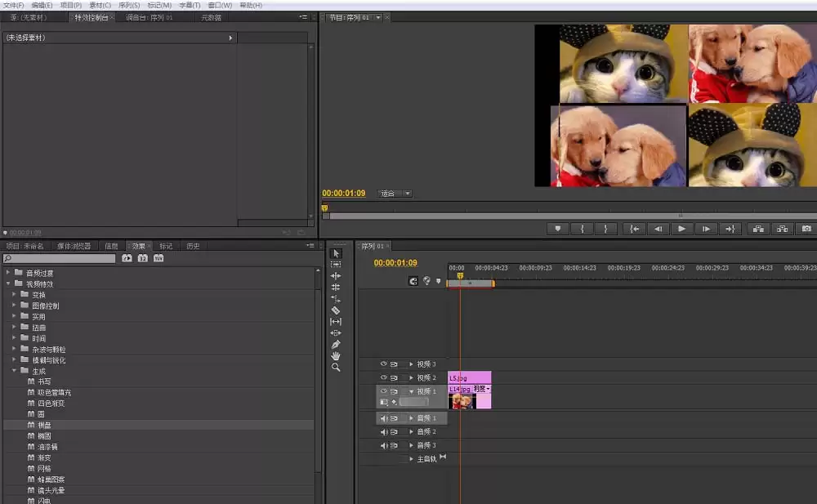Step back one frame in monitor

point(658,228)
